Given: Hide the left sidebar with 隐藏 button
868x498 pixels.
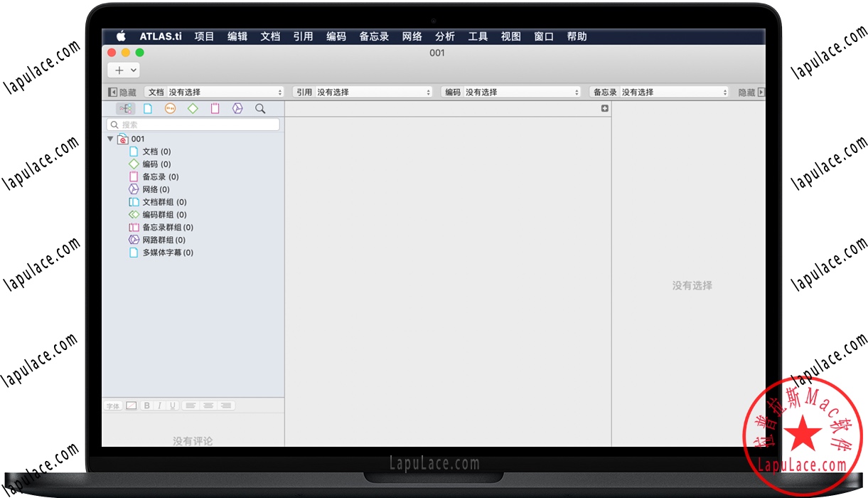Looking at the screenshot, I should click(x=122, y=92).
